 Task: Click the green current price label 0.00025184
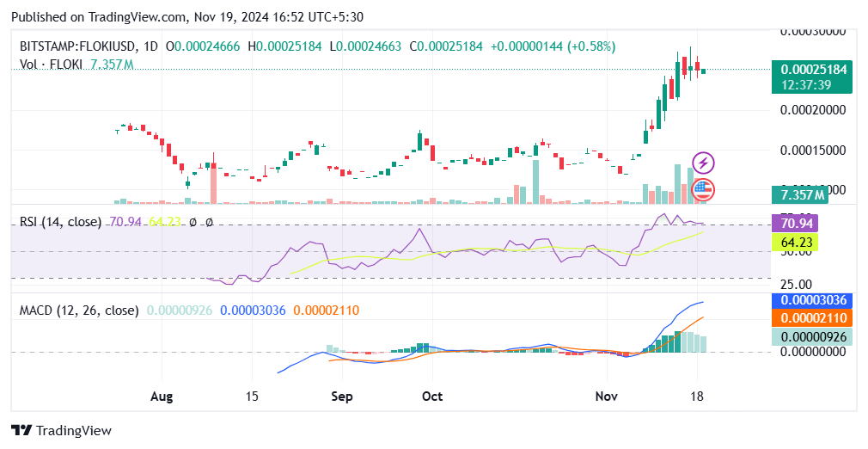coord(810,70)
